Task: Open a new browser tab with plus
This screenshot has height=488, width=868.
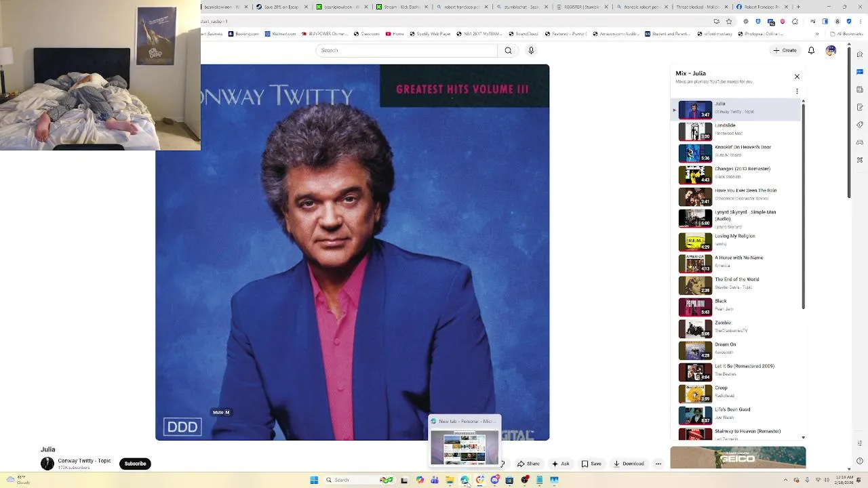Action: (798, 7)
